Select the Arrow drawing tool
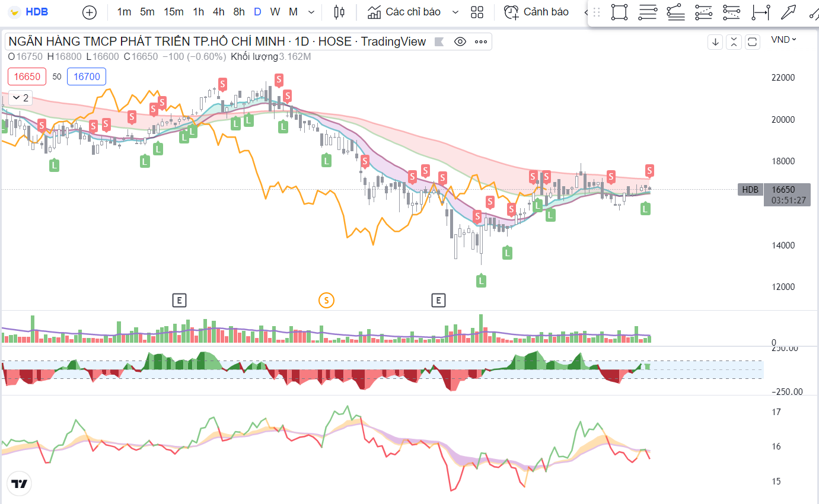Viewport: 819px width, 504px height. [788, 12]
